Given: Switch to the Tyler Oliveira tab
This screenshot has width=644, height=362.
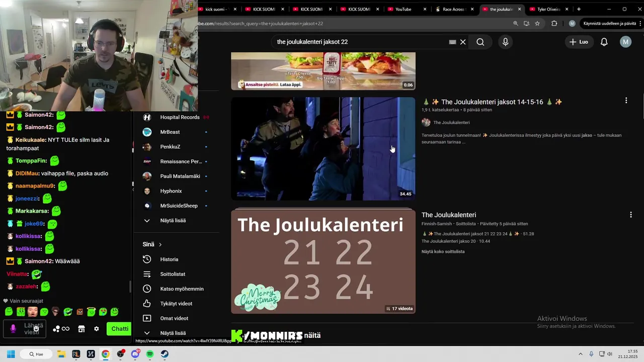Looking at the screenshot, I should point(548,9).
